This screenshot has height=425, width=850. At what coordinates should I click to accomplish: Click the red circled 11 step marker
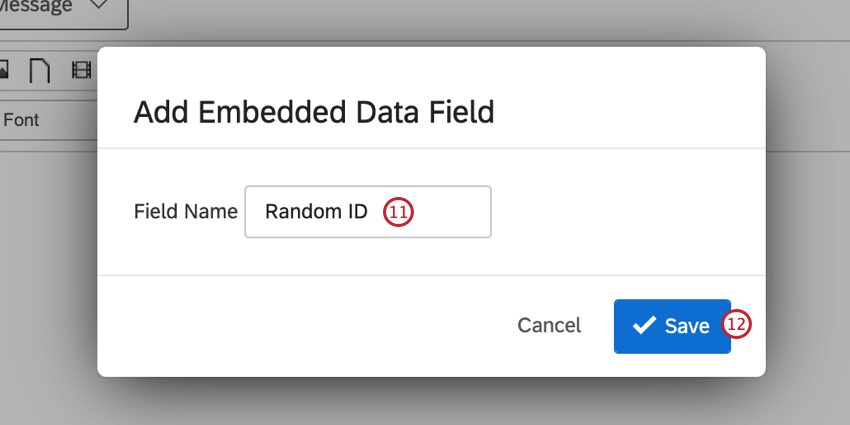point(398,212)
